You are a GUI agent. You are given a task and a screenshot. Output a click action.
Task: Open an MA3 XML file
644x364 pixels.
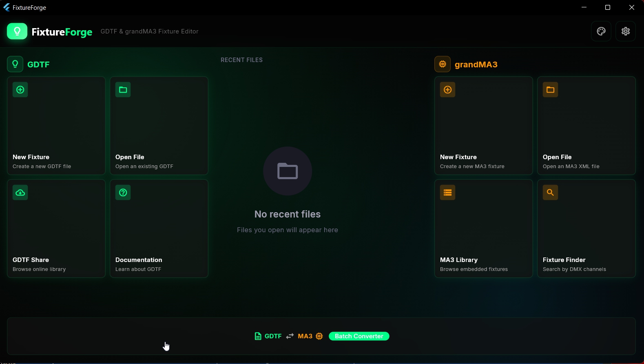tap(586, 126)
